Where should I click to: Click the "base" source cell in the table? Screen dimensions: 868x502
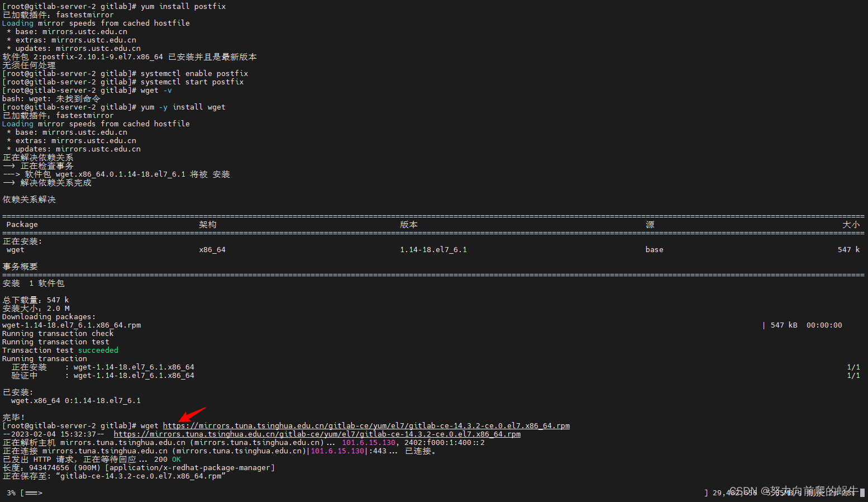[655, 250]
